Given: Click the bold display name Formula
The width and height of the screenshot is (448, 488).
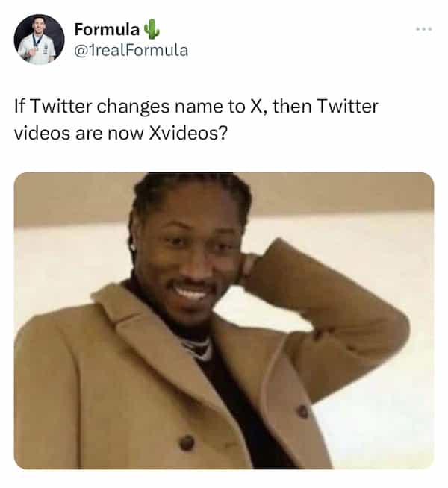Looking at the screenshot, I should point(107,30).
